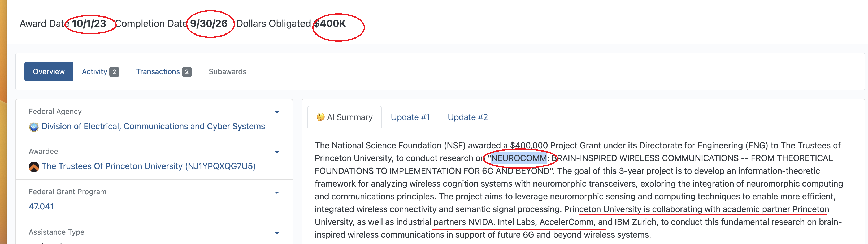Go to the Subawards tab

(x=227, y=71)
